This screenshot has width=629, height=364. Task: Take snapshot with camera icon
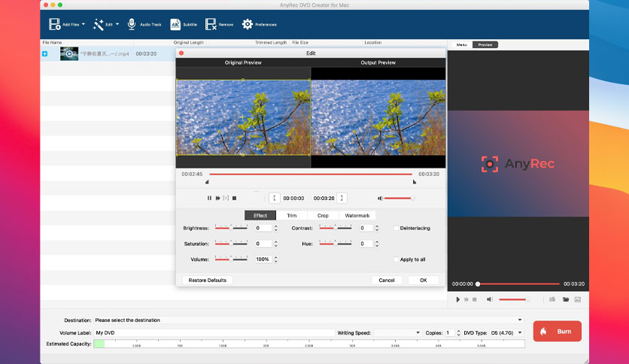click(x=552, y=299)
